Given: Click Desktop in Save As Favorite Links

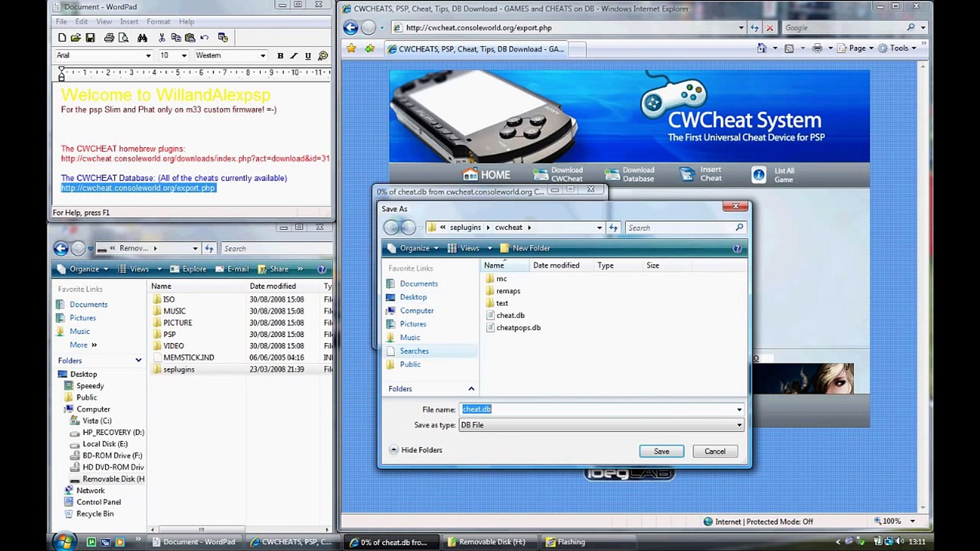Looking at the screenshot, I should pyautogui.click(x=407, y=297).
